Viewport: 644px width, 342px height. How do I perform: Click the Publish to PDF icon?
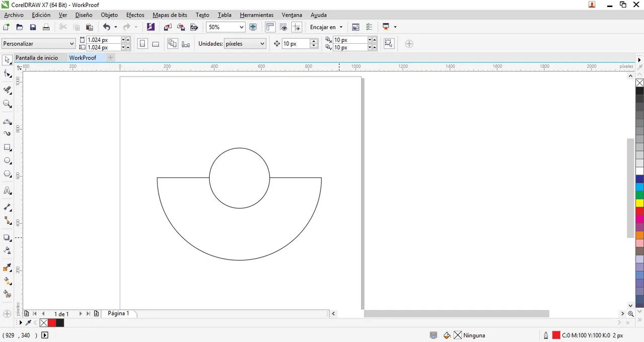[194, 27]
